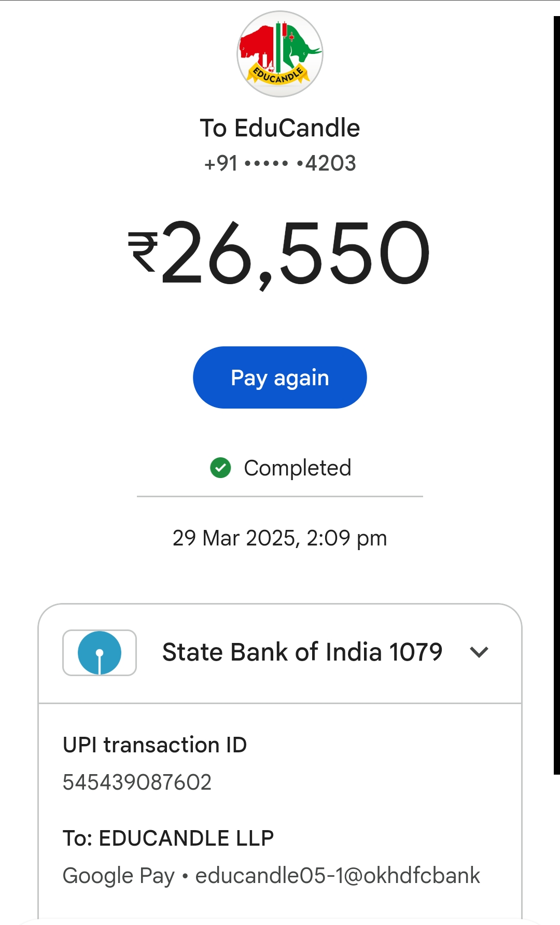Tap the To: EDUCANDLE LLP line

[168, 838]
